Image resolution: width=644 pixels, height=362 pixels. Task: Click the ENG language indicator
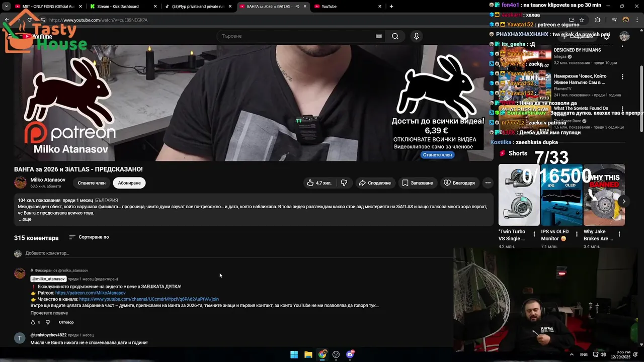584,354
